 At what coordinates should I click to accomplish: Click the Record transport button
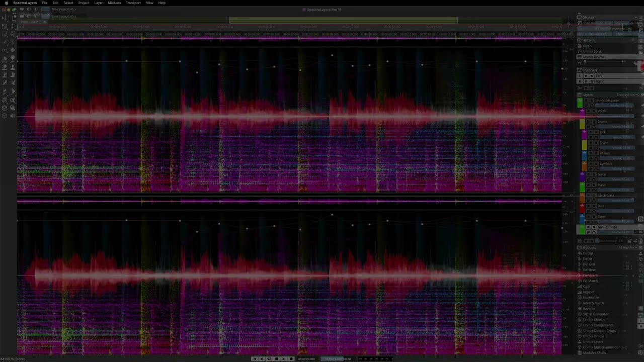point(291,359)
